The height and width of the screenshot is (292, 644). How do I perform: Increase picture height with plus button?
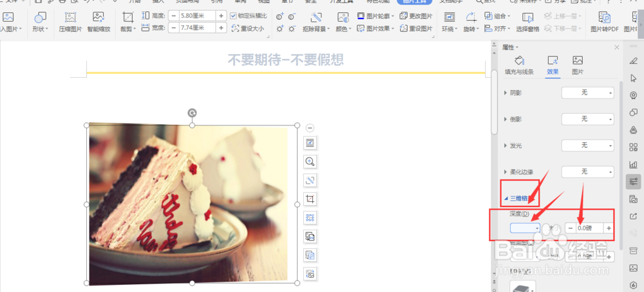(222, 16)
